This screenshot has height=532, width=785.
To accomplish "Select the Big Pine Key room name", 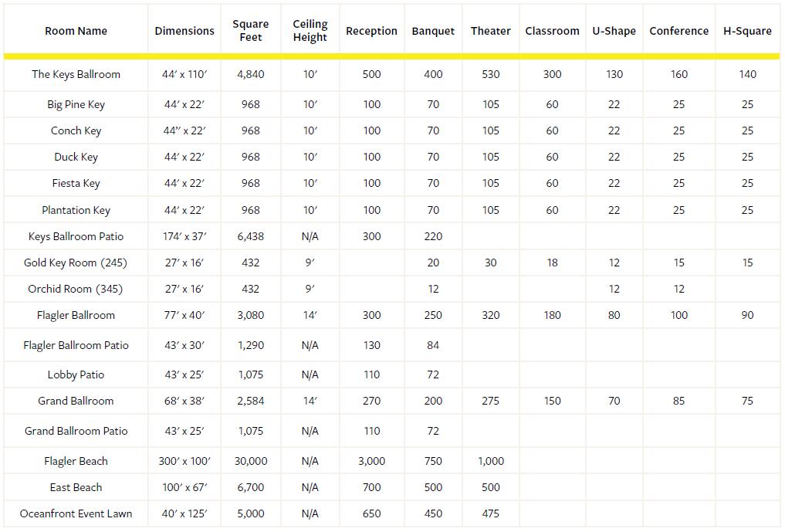I will 76,104.
